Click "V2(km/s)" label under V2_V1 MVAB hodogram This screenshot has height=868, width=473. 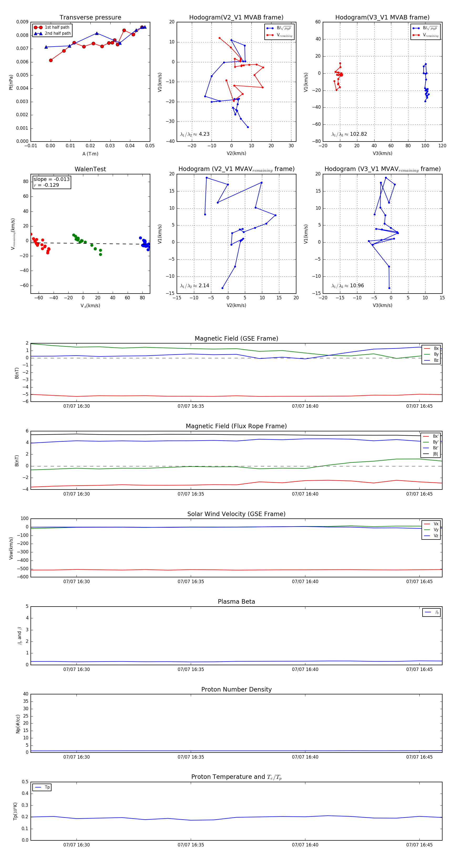pyautogui.click(x=236, y=153)
